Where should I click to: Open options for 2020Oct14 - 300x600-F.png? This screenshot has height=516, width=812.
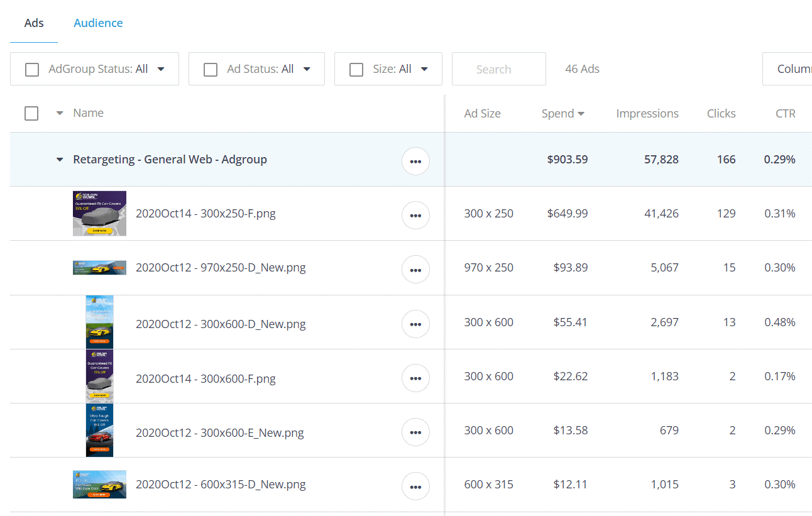pyautogui.click(x=415, y=378)
